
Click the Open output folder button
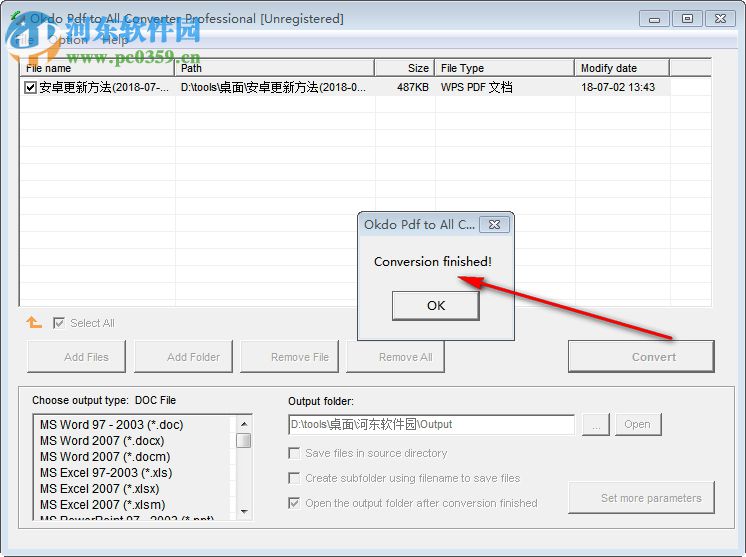[638, 424]
